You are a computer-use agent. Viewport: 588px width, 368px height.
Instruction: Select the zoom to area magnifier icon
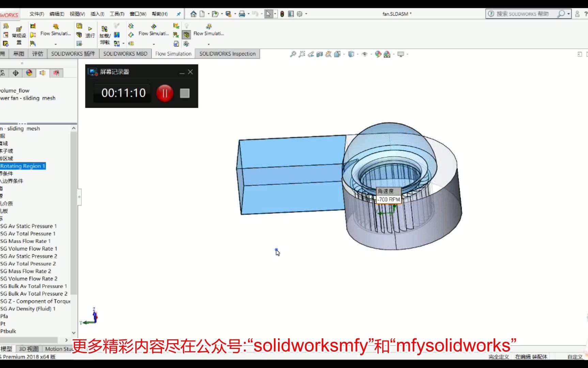tap(302, 54)
